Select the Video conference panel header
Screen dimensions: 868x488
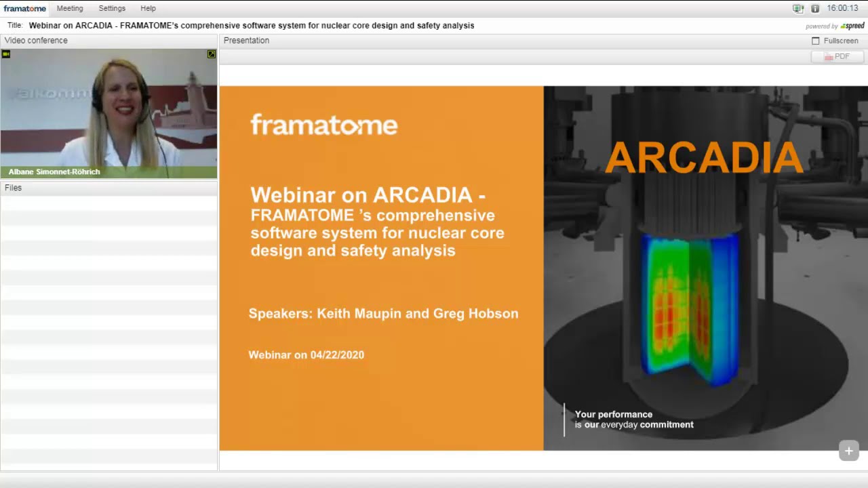(x=108, y=41)
